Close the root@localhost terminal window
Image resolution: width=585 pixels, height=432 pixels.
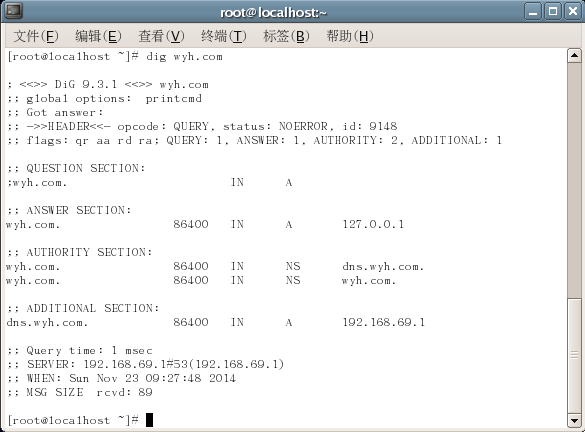pos(573,12)
